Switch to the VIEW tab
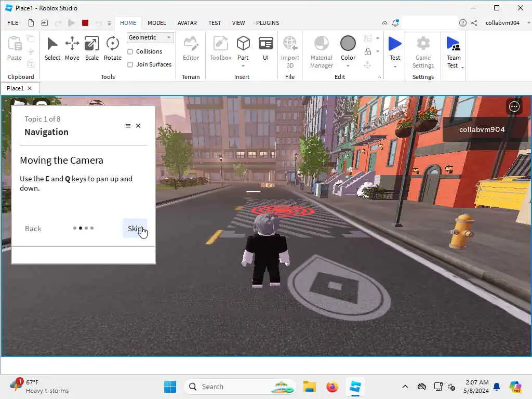Image resolution: width=532 pixels, height=399 pixels. (238, 23)
